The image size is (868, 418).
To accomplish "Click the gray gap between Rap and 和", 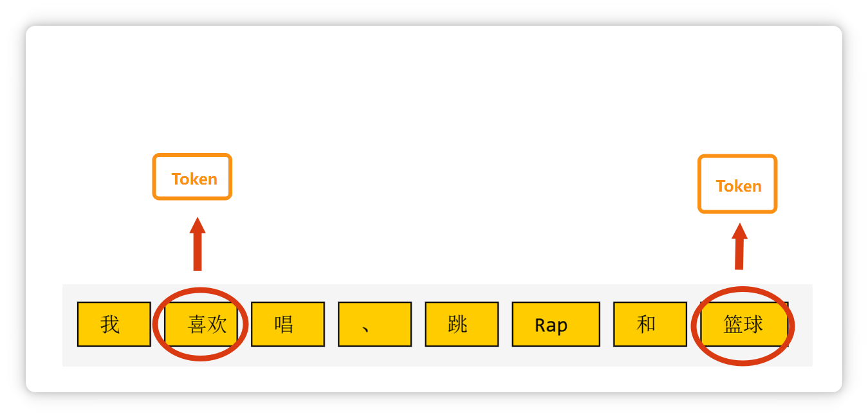I will coord(606,325).
